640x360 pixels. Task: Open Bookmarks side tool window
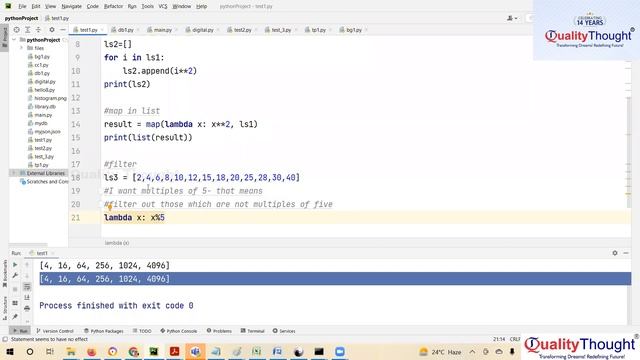pyautogui.click(x=4, y=273)
